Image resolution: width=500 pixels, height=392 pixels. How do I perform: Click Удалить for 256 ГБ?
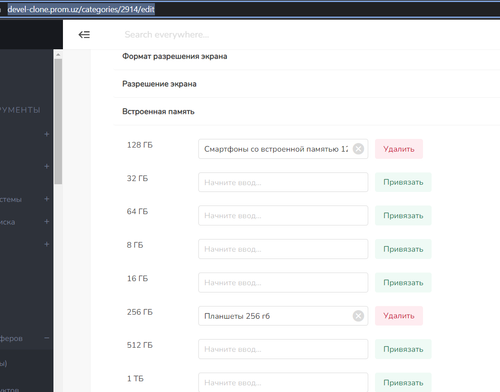click(x=399, y=316)
